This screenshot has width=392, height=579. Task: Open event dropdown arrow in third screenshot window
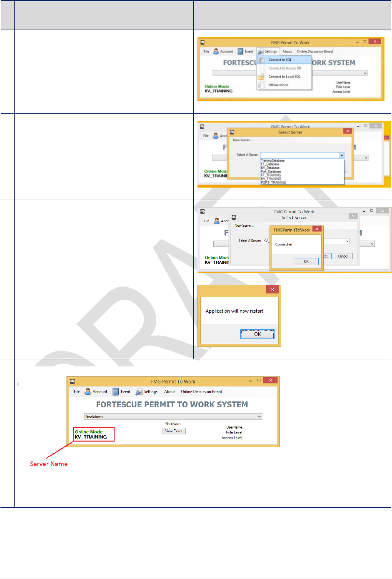click(x=372, y=244)
